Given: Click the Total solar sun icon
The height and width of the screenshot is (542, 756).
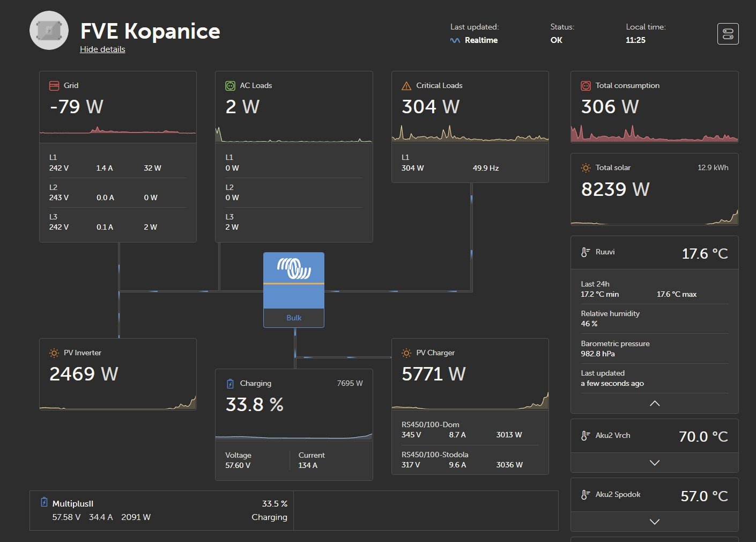Looking at the screenshot, I should 586,168.
